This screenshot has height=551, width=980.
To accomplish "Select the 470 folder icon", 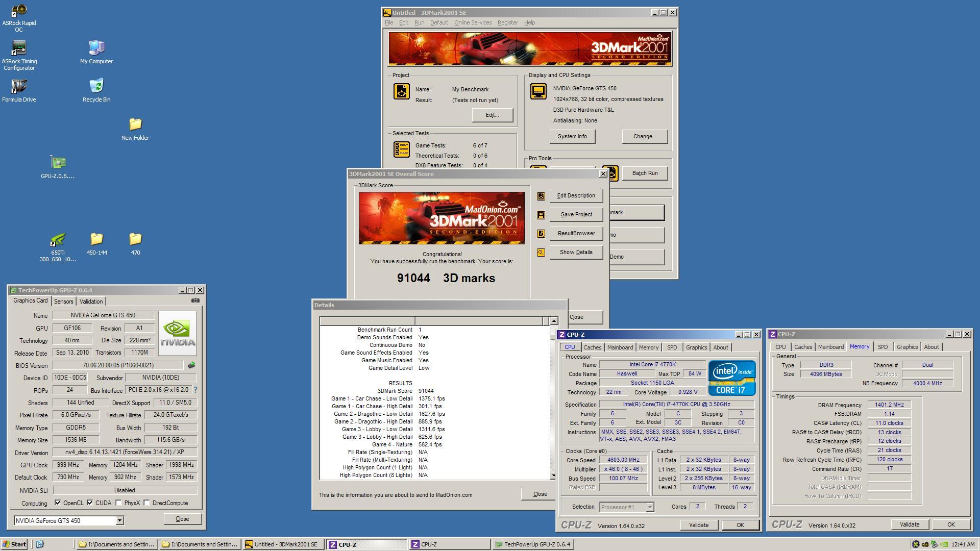I will point(135,244).
